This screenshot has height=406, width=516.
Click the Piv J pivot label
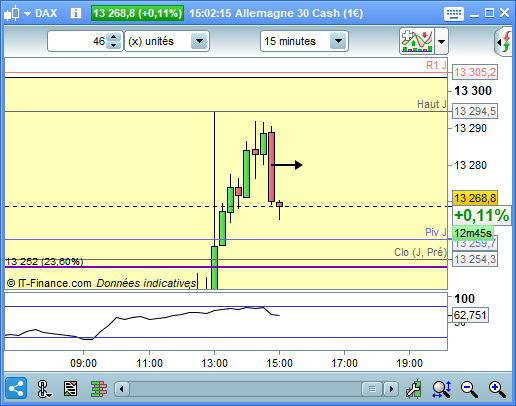(x=435, y=232)
